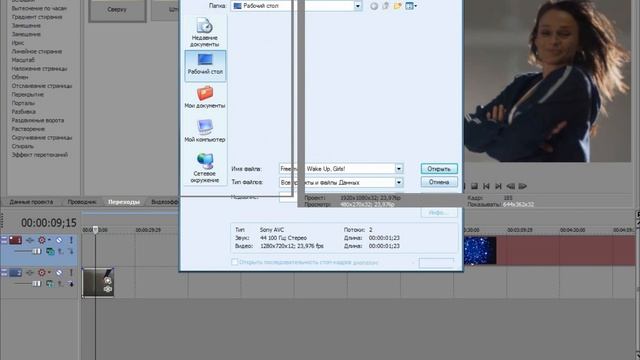Expand the Имя файла dropdown arrow
This screenshot has height=360, width=640.
399,169
